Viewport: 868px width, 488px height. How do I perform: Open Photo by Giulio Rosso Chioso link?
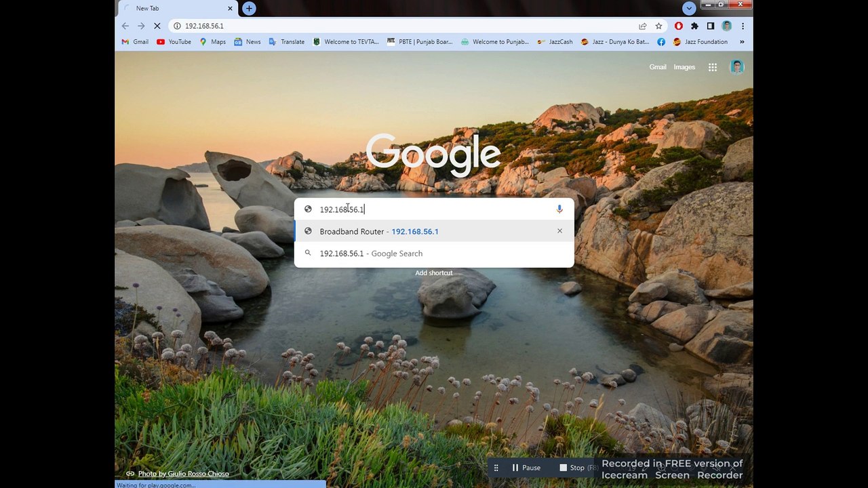click(183, 473)
